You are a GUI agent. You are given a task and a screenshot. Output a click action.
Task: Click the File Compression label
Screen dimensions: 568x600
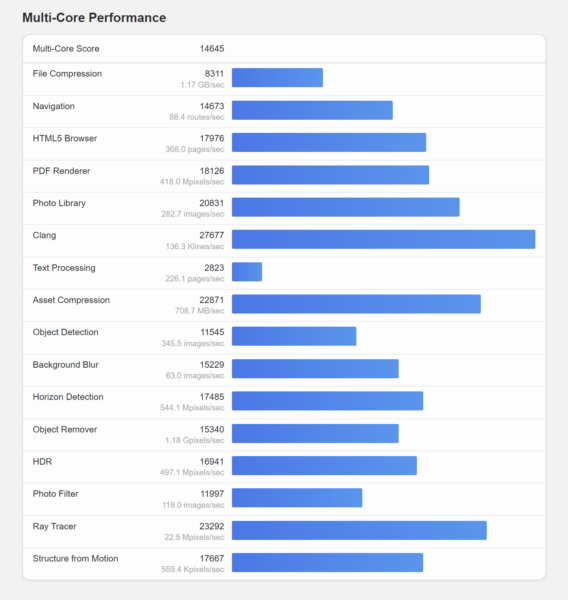(67, 73)
